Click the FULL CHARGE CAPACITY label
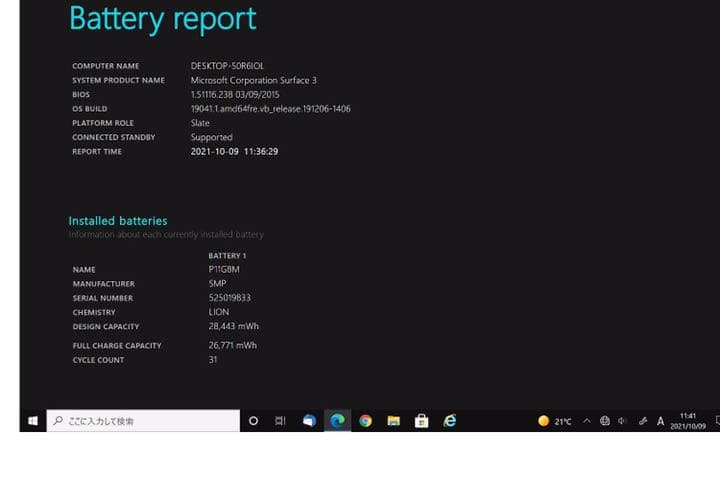Image resolution: width=720 pixels, height=480 pixels. (x=117, y=346)
